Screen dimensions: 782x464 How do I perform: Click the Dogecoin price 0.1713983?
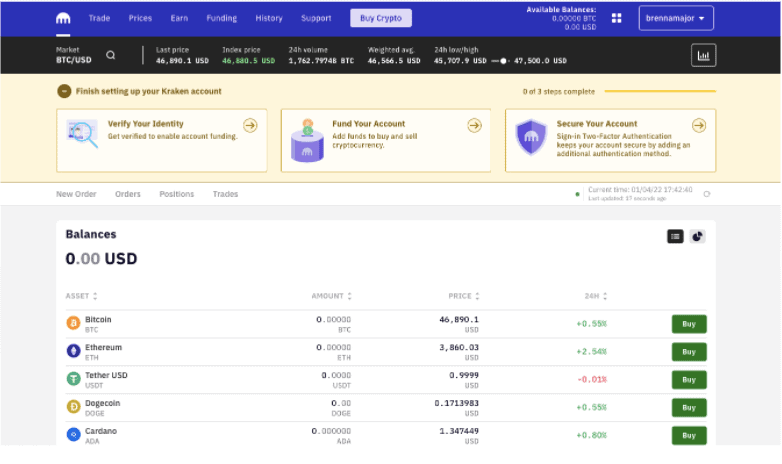pyautogui.click(x=456, y=403)
